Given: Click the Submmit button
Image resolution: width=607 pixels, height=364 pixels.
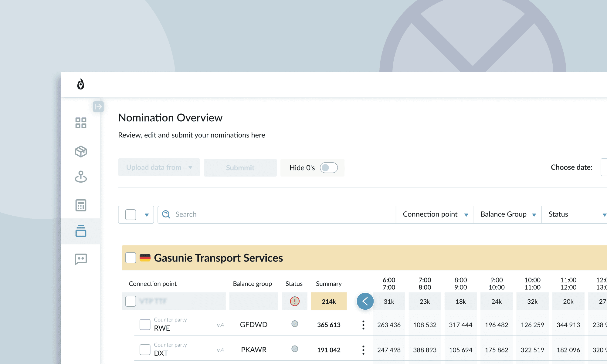Looking at the screenshot, I should coord(240,167).
